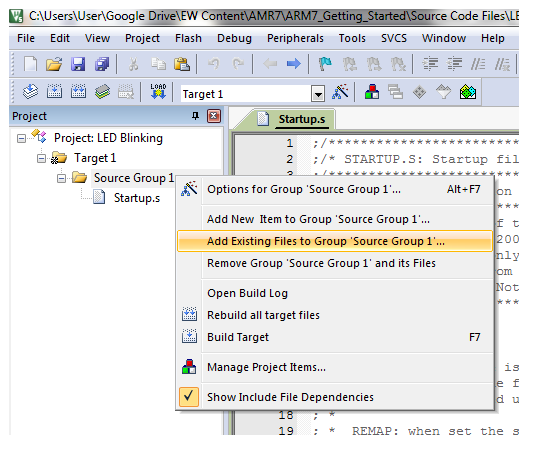Toggle the Insert Bookmark flag icon
This screenshot has height=456, width=537.
pos(325,64)
